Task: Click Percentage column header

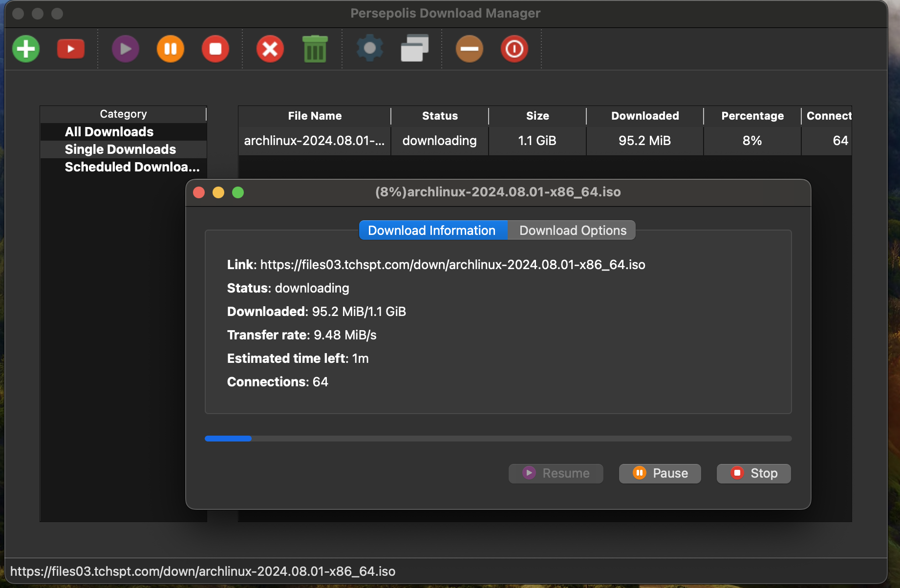Action: pyautogui.click(x=752, y=116)
